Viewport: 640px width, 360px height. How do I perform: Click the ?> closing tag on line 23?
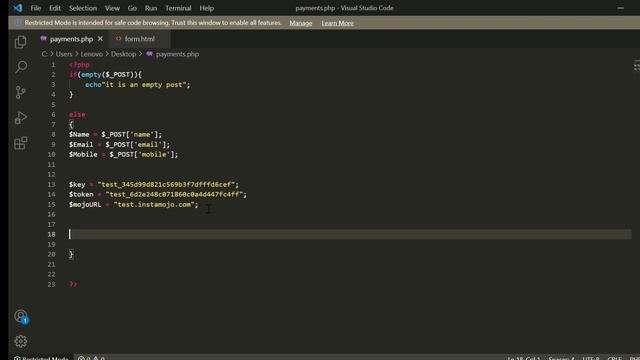[x=73, y=284]
